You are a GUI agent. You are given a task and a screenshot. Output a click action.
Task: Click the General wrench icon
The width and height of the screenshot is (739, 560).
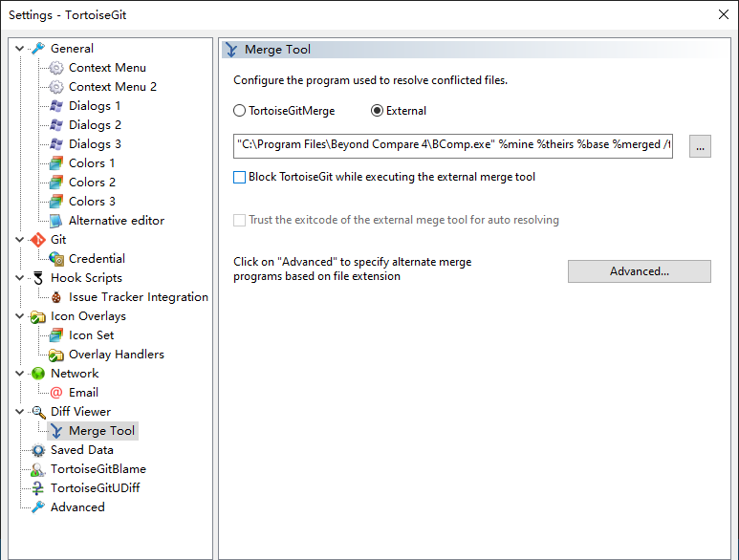(x=38, y=49)
